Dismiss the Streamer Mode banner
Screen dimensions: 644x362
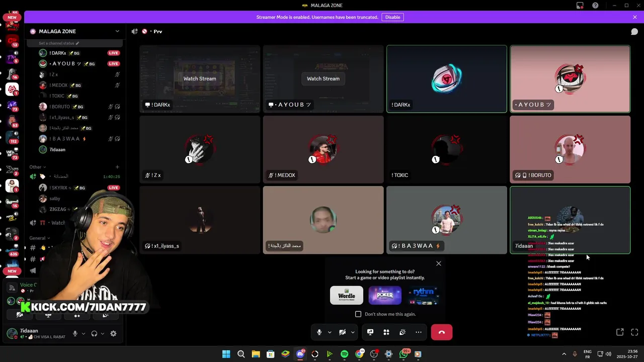pyautogui.click(x=635, y=17)
